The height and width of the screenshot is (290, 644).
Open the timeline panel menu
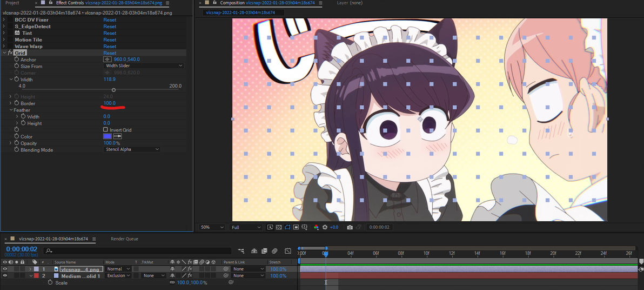[x=94, y=239]
